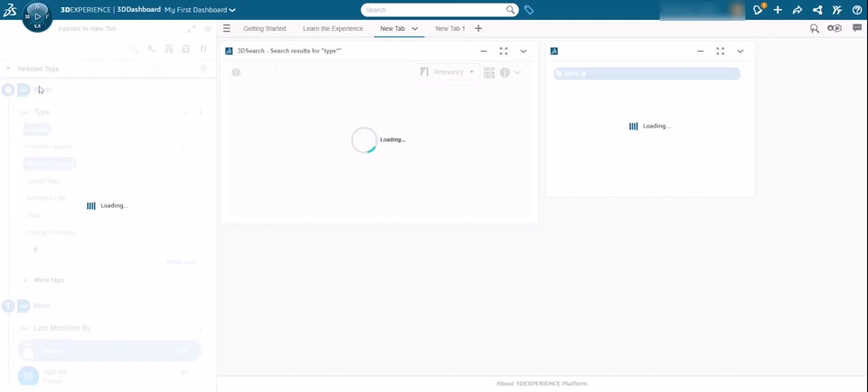The image size is (868, 392).
Task: Maximize the 3DSearch widget
Action: coord(504,51)
